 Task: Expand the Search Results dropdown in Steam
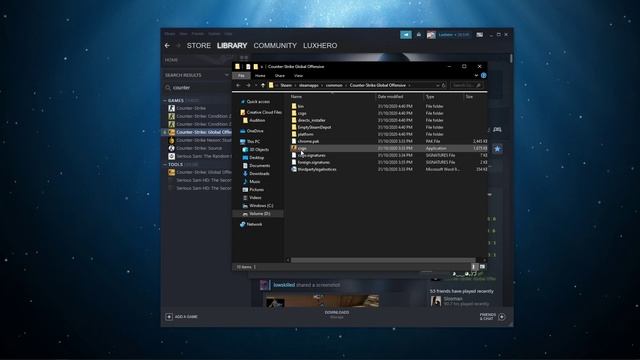click(227, 75)
